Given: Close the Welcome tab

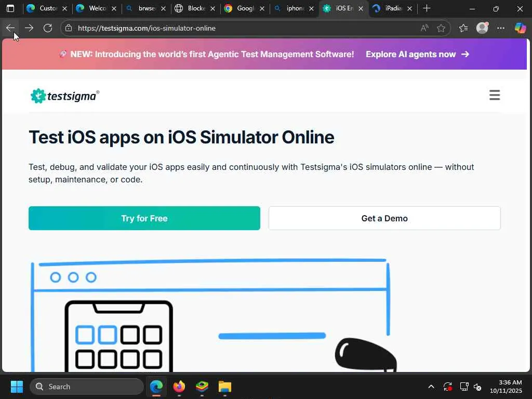Looking at the screenshot, I should pyautogui.click(x=114, y=8).
